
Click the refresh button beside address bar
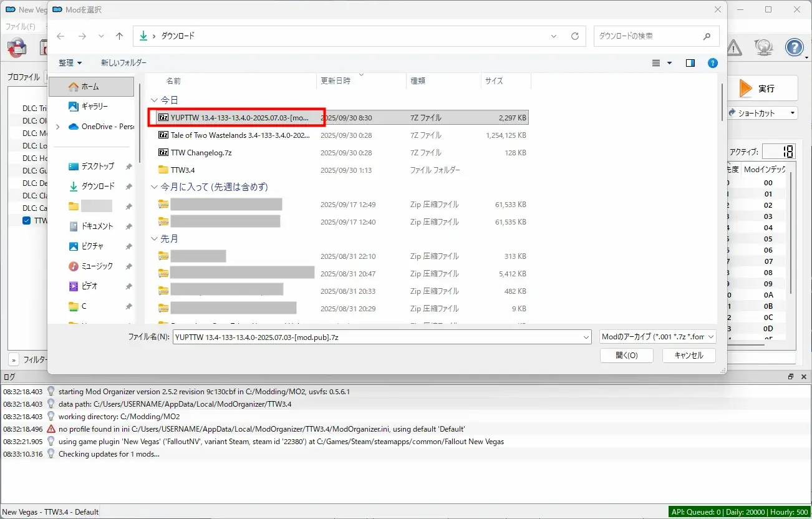pyautogui.click(x=574, y=36)
